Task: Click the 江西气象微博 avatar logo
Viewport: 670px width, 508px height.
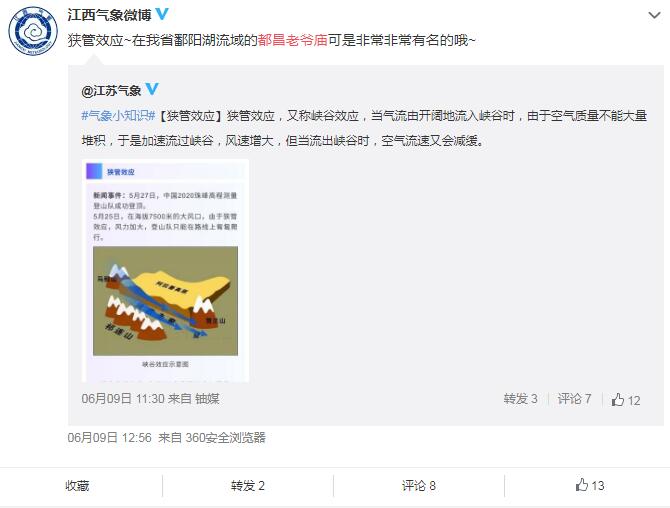Action: (x=33, y=31)
